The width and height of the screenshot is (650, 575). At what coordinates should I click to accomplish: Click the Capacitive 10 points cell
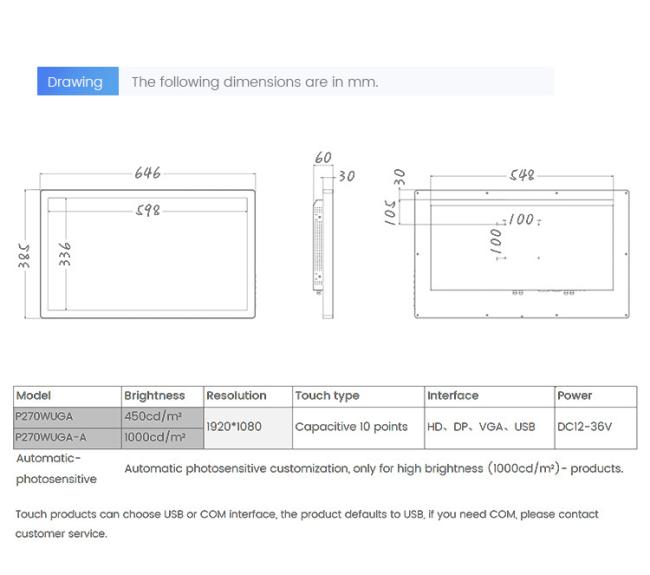351,427
